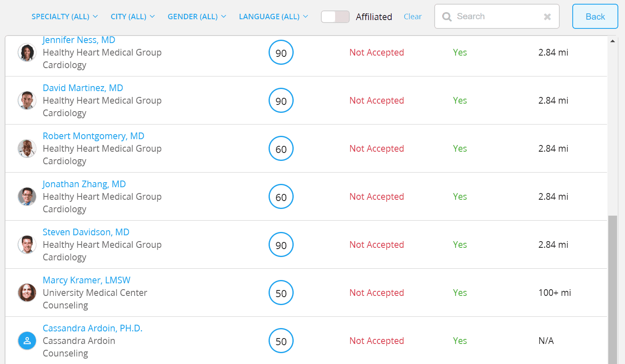Open the City (All) filter dropdown
625x364 pixels.
pyautogui.click(x=133, y=17)
